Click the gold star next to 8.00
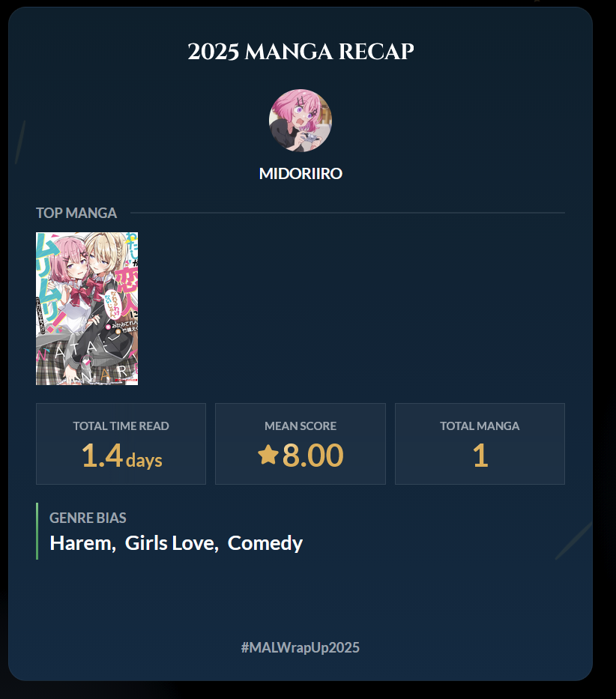616x699 pixels. coord(268,455)
